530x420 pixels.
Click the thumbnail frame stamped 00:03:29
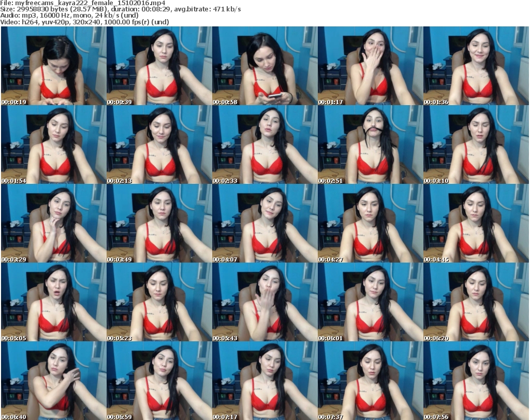(x=54, y=224)
